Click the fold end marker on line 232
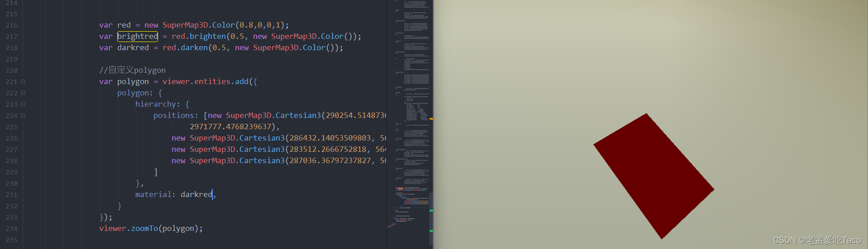The width and height of the screenshot is (868, 249). pyautogui.click(x=24, y=206)
